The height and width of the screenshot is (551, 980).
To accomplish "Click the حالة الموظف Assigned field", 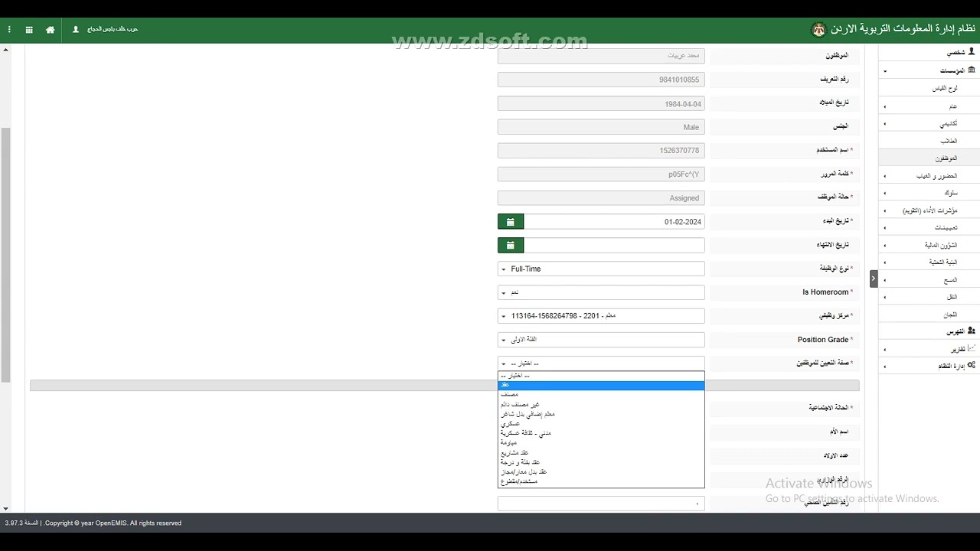I will coord(601,198).
